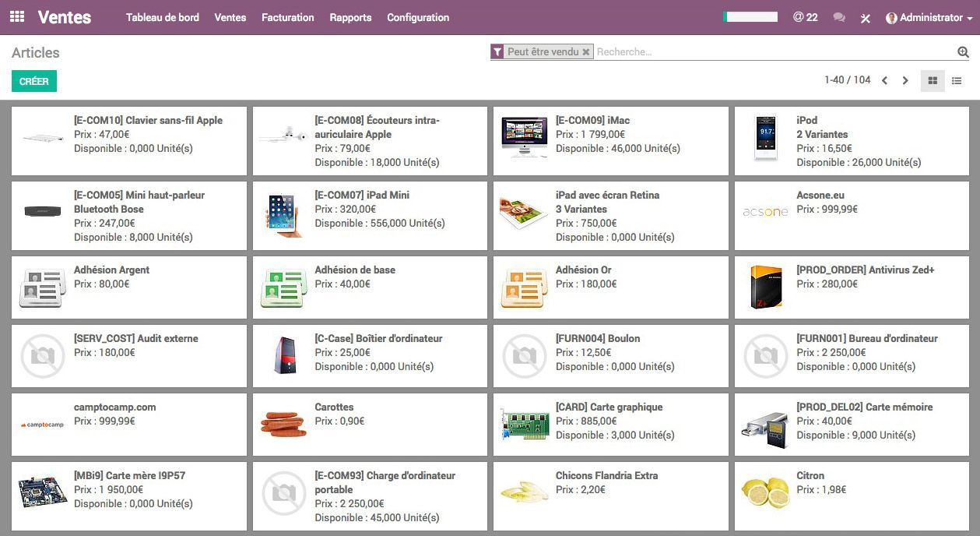This screenshot has width=980, height=536.
Task: Click the Acsone logo image
Action: click(765, 211)
